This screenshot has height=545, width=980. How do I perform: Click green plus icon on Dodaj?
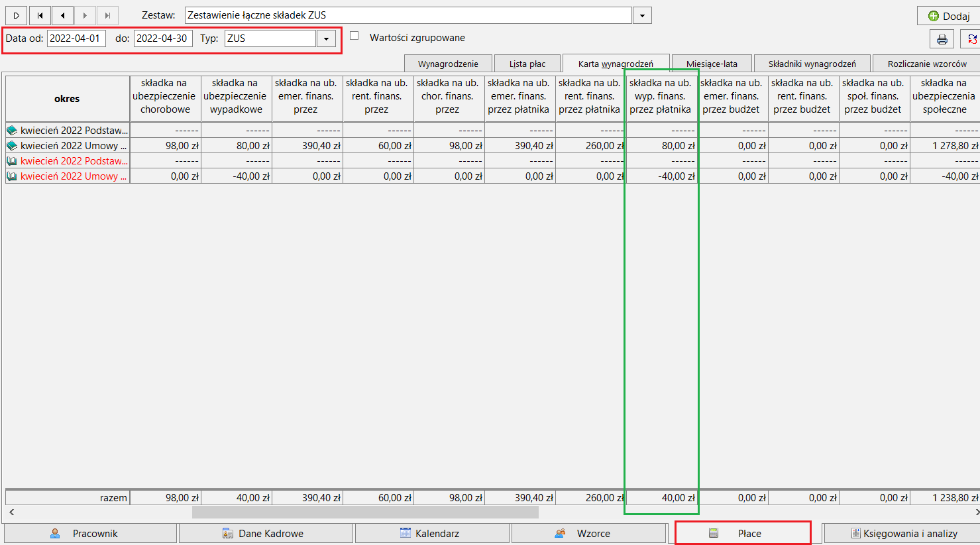pos(934,16)
